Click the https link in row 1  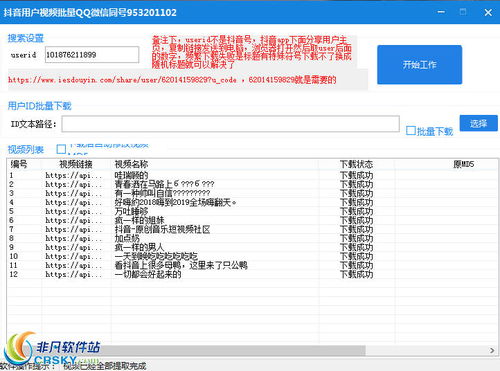[74, 175]
